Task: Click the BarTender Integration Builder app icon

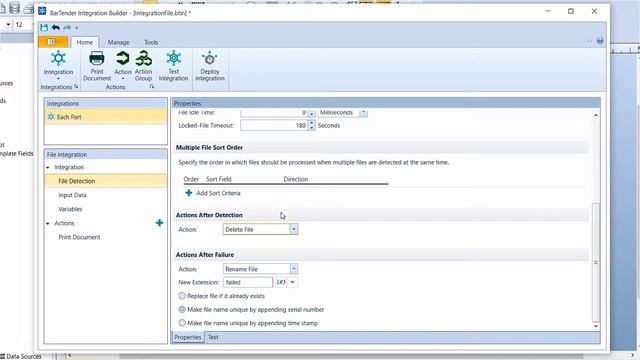Action: click(x=42, y=11)
